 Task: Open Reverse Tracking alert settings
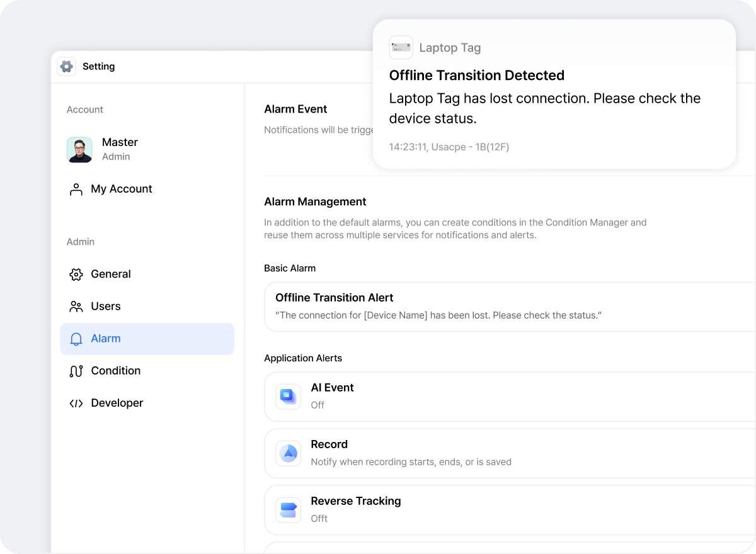(504, 510)
